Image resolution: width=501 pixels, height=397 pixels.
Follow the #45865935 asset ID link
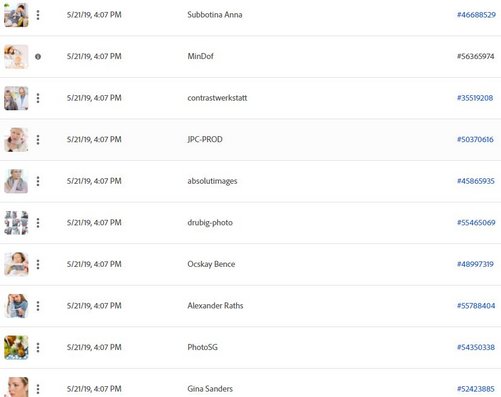click(476, 181)
